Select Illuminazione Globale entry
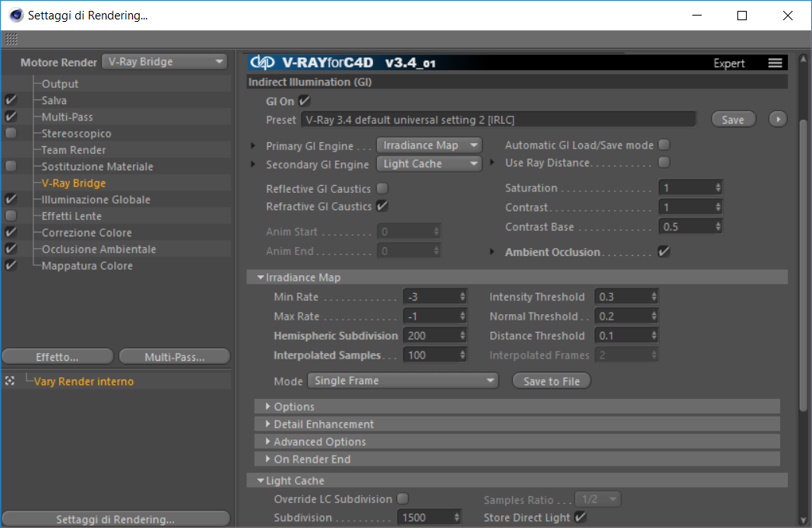The width and height of the screenshot is (812, 528). coord(96,200)
